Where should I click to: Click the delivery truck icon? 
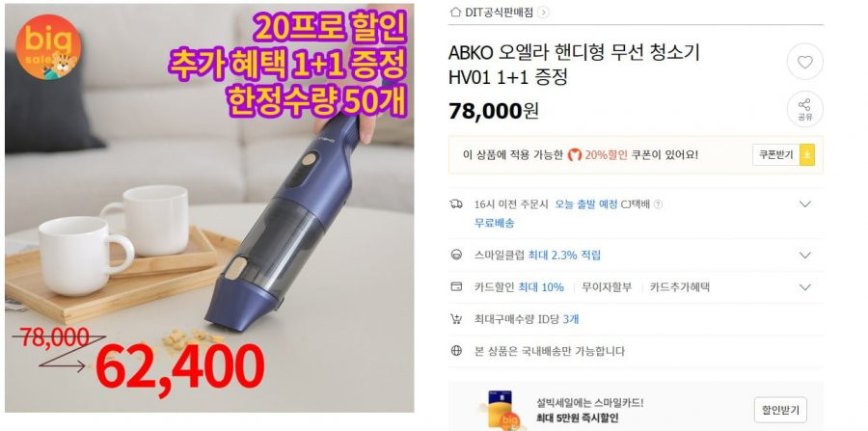[x=456, y=204]
